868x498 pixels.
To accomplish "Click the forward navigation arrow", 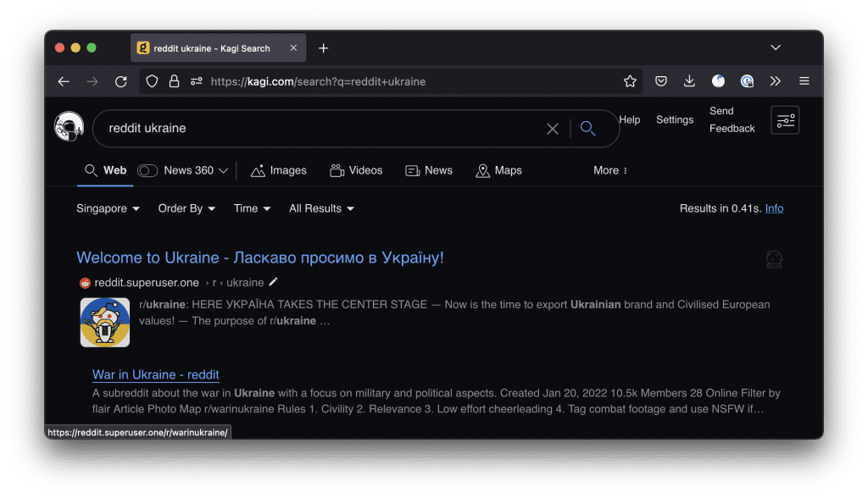I will click(92, 81).
